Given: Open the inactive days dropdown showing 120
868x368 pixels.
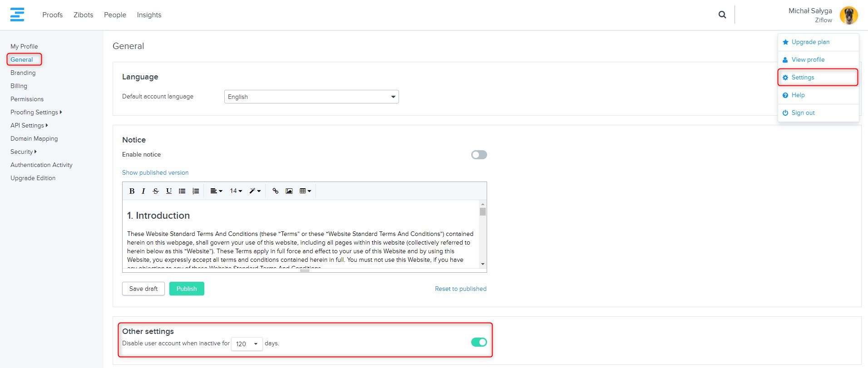Looking at the screenshot, I should [247, 344].
